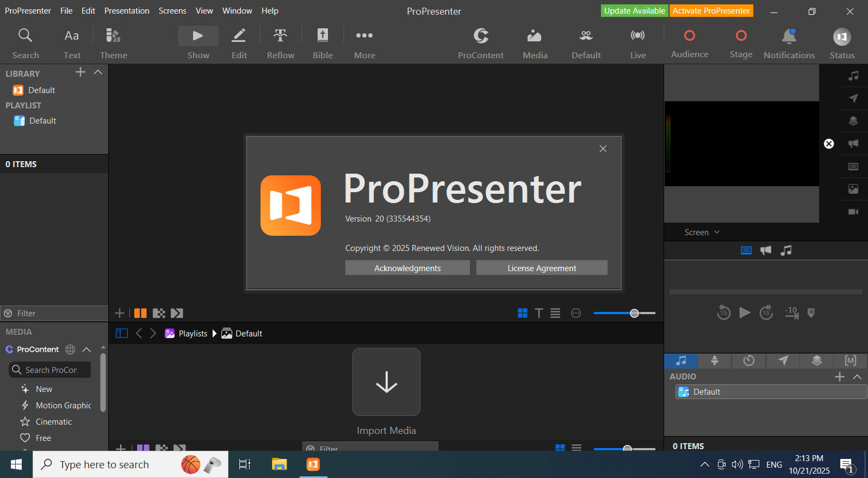This screenshot has width=868, height=478.
Task: Select the Default look icon
Action: click(586, 44)
